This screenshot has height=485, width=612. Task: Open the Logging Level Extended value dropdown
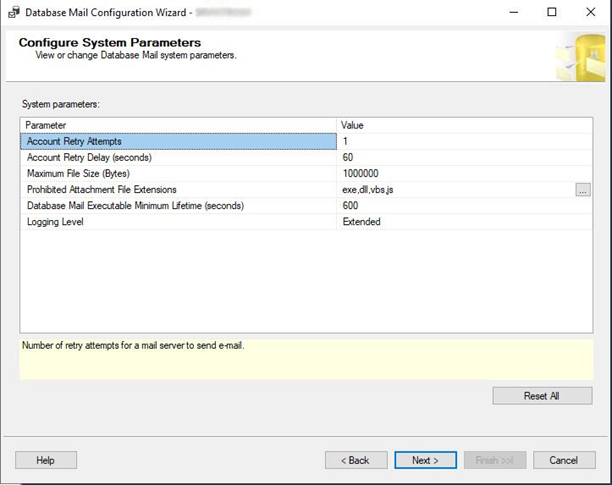tap(464, 222)
